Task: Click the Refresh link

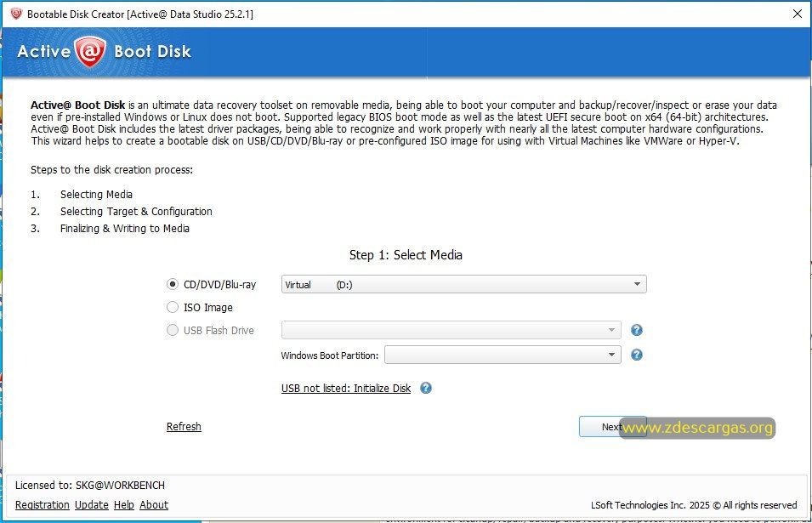Action: pyautogui.click(x=184, y=427)
